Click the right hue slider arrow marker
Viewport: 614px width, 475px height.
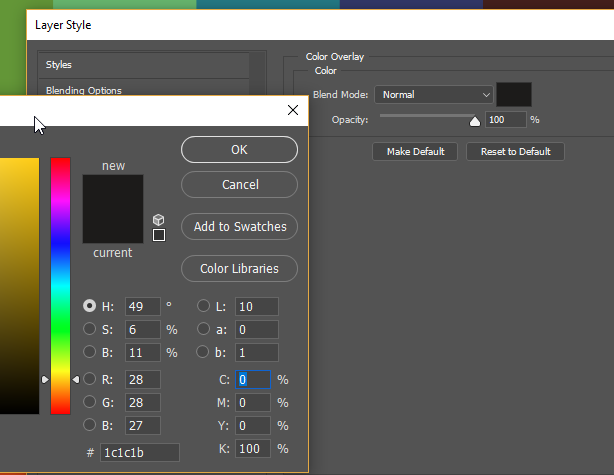pos(76,379)
